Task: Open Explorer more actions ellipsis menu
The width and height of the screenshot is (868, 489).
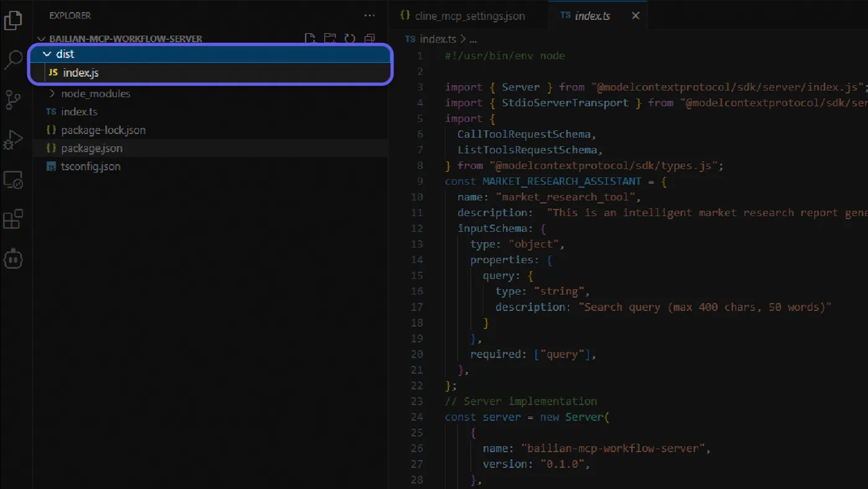Action: point(370,16)
